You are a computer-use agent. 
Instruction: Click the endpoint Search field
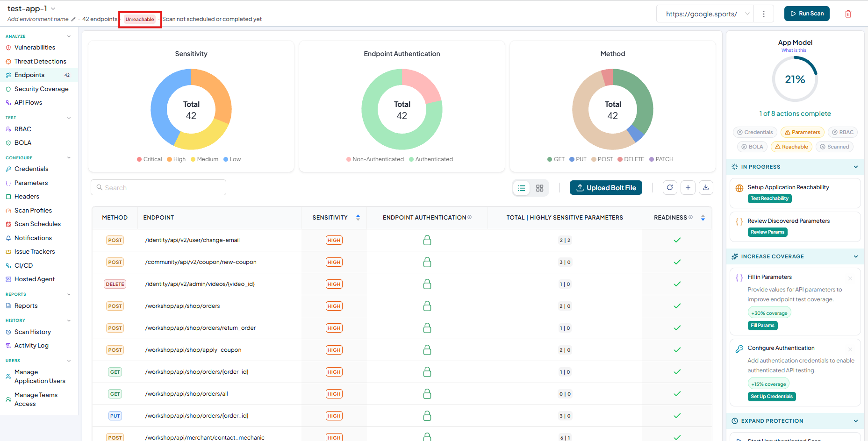(x=158, y=187)
